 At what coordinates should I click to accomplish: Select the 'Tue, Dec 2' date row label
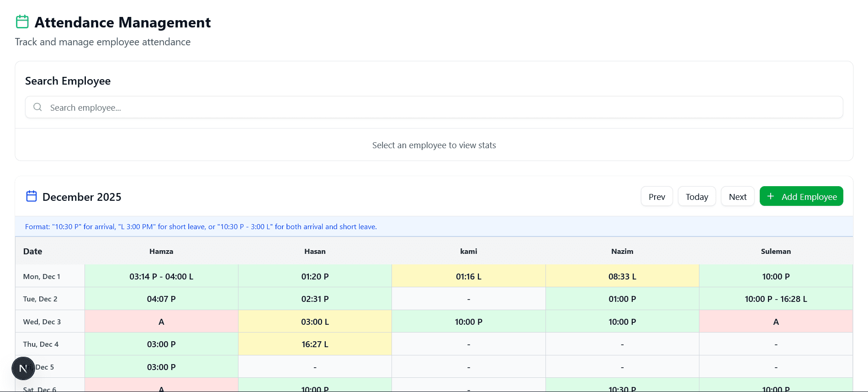click(x=40, y=299)
